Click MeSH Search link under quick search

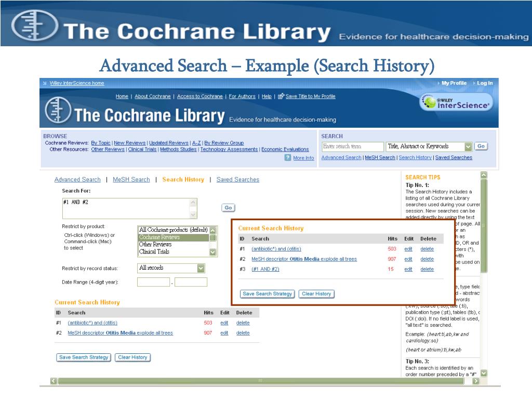click(x=380, y=157)
